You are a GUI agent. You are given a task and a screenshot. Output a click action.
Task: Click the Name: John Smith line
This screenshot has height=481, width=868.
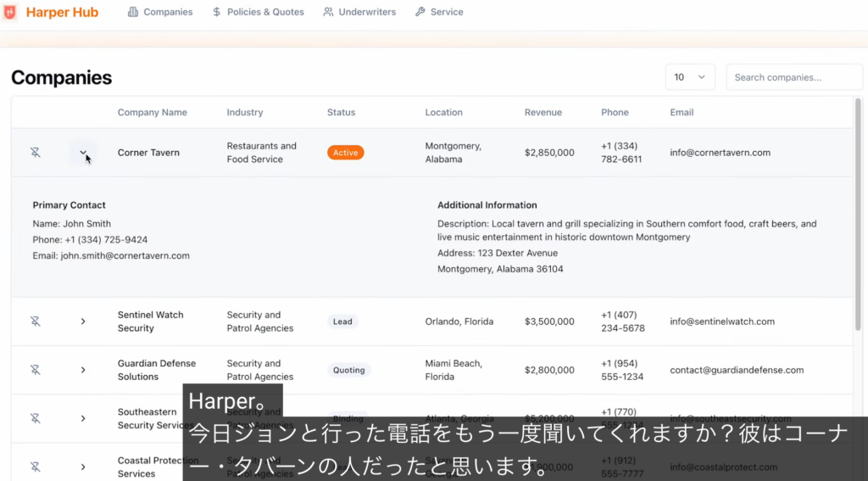(72, 224)
